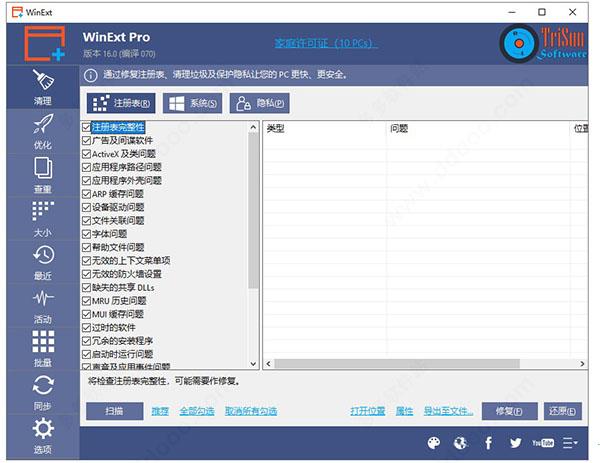Click the 属性 properties link
600x463 pixels.
tap(404, 411)
